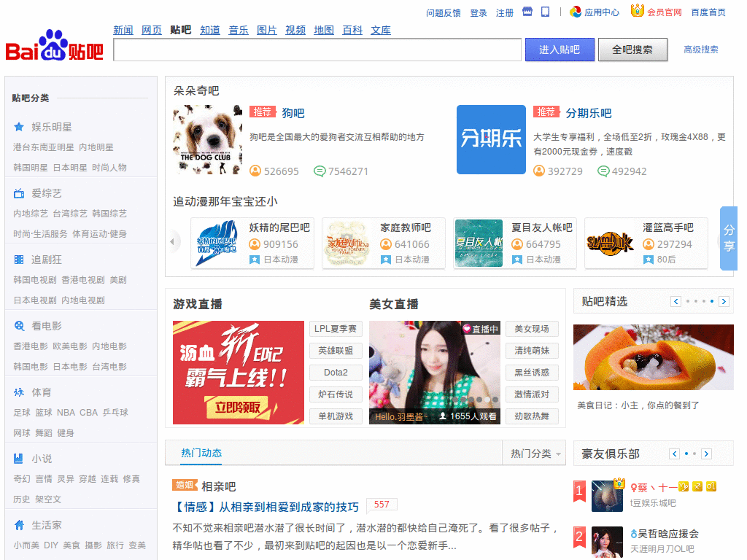Open 问题反馈 link

tap(444, 13)
